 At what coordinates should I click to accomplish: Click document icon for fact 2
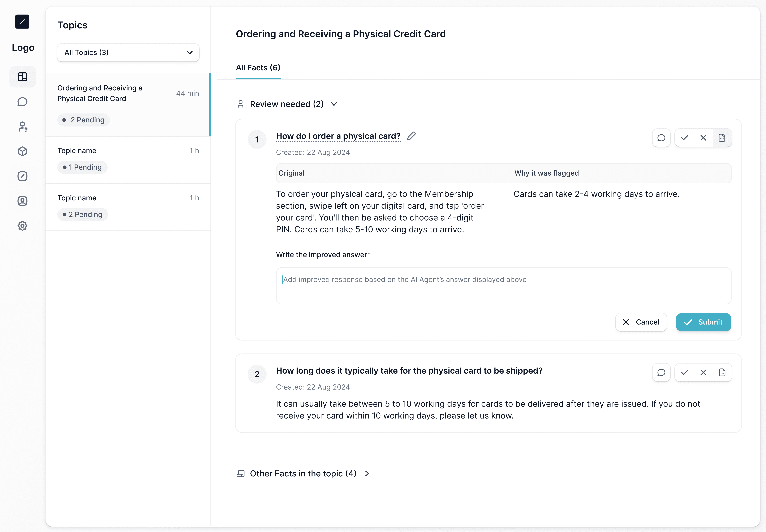722,373
